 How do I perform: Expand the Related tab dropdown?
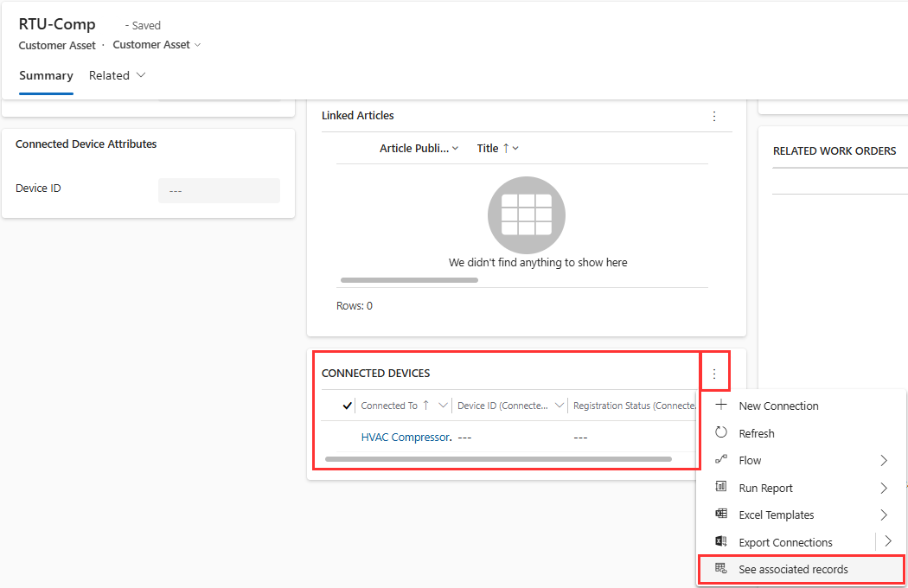(x=140, y=76)
